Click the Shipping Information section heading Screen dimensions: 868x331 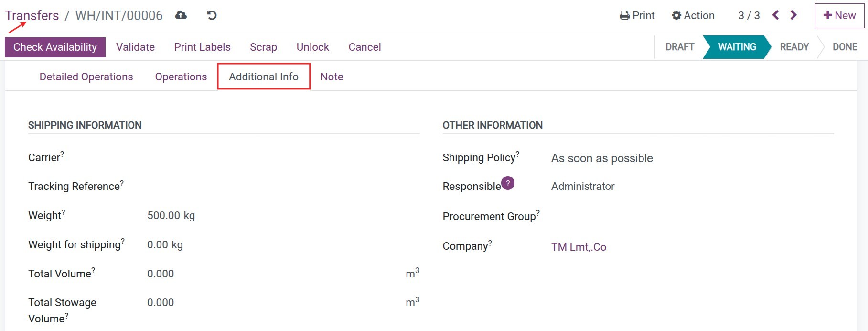click(x=85, y=125)
